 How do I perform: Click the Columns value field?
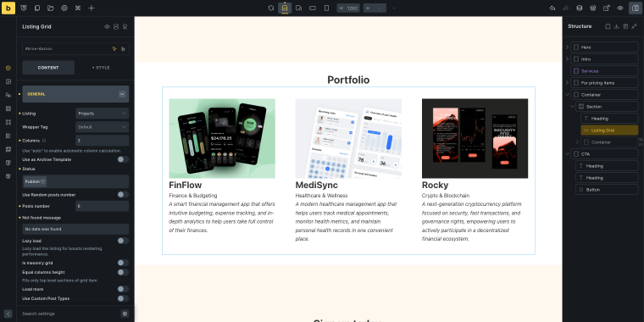click(x=103, y=141)
